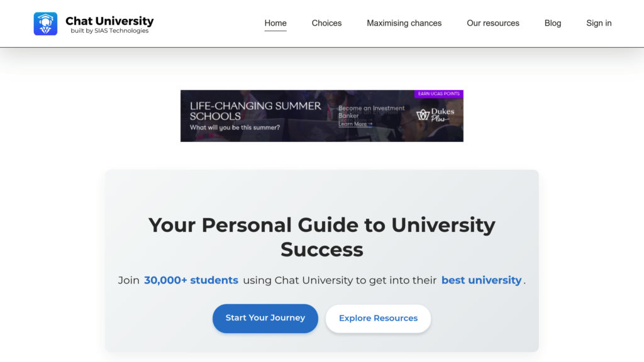This screenshot has width=644, height=362.
Task: Click the Dukes Plus logo in banner
Action: pos(435,114)
